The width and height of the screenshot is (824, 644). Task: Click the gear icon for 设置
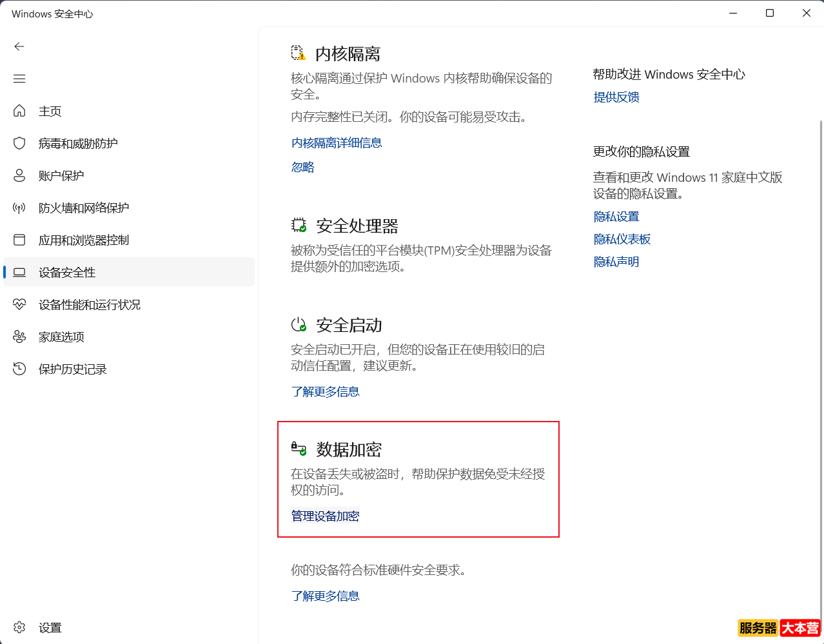pyautogui.click(x=19, y=627)
